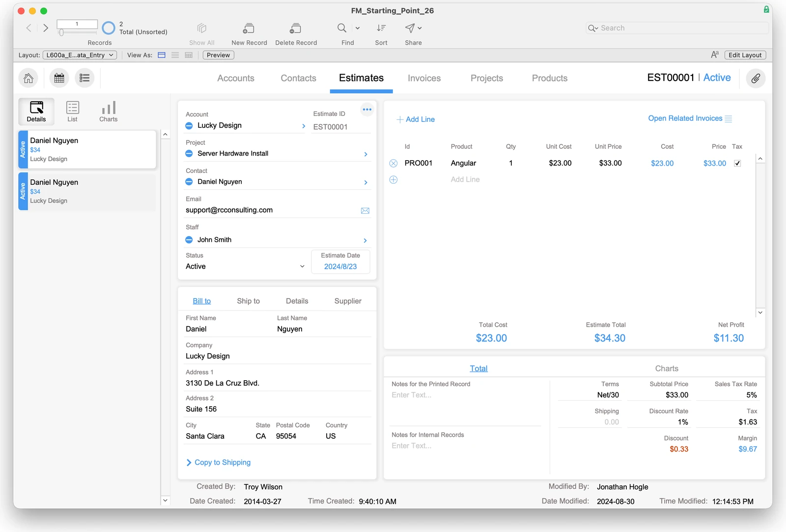Viewport: 786px width, 532px height.
Task: Go to the previous record arrow
Action: [x=29, y=28]
